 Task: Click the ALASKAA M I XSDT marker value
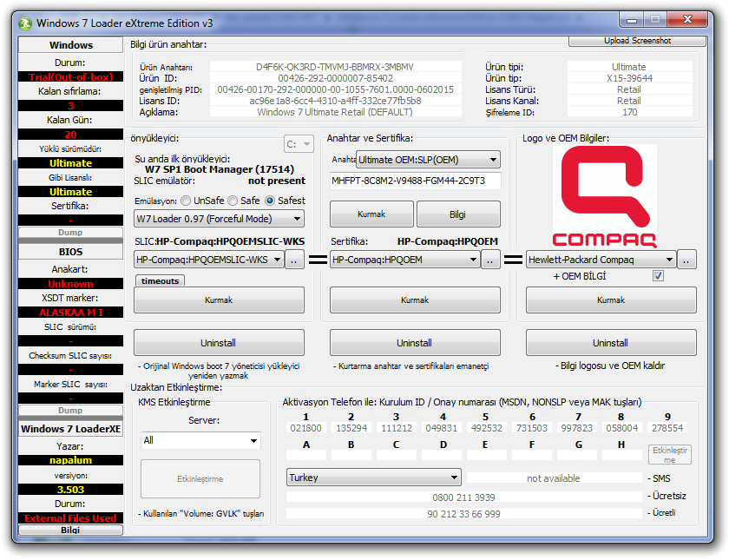click(x=70, y=312)
